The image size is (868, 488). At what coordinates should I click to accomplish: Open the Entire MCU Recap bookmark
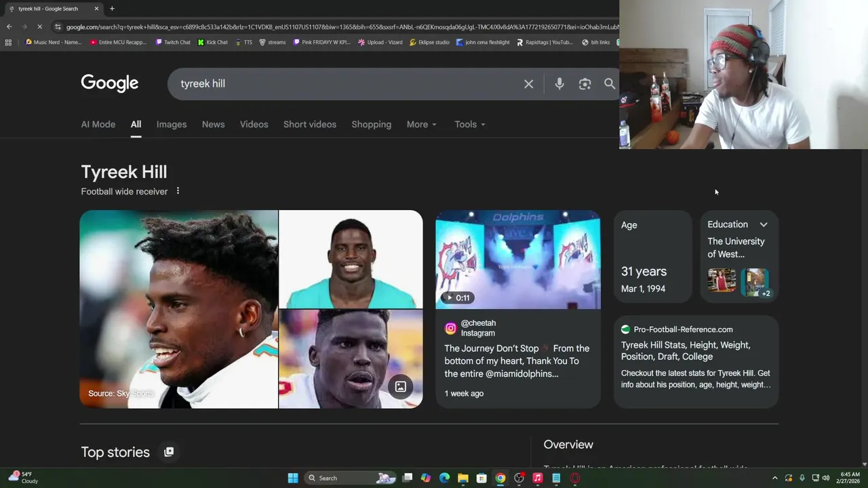(117, 42)
